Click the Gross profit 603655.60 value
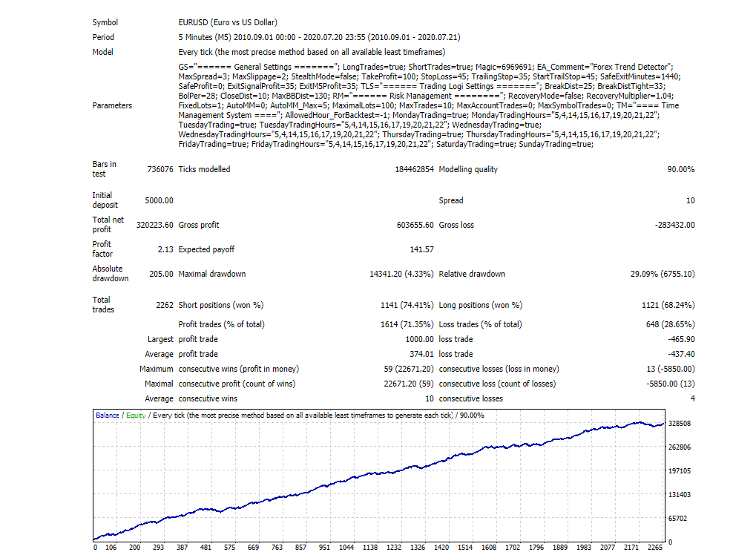Image resolution: width=756 pixels, height=555 pixels. click(x=414, y=225)
